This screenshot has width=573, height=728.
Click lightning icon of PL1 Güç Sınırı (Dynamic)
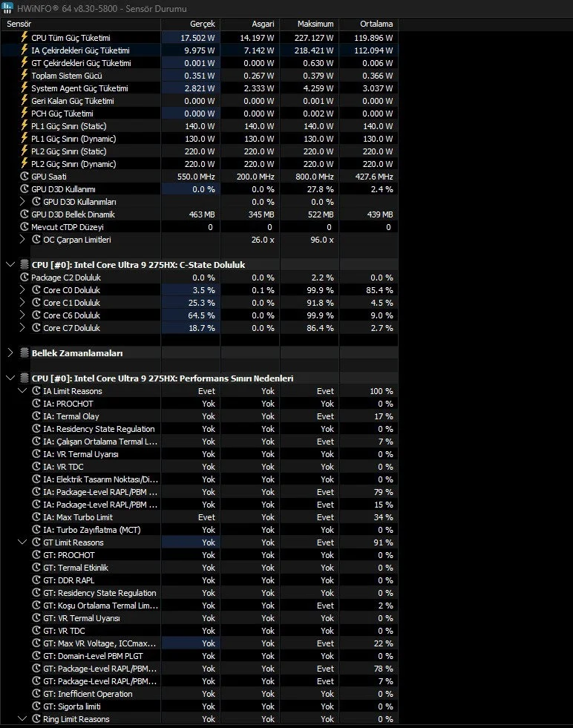point(24,138)
